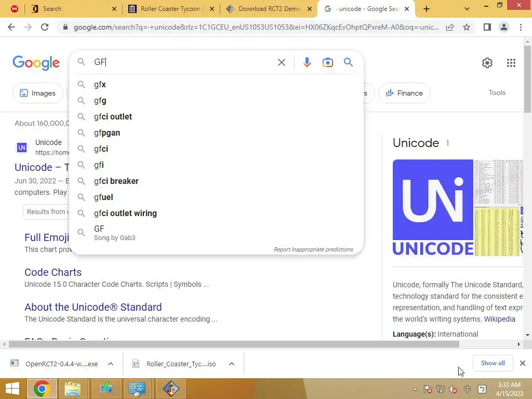The height and width of the screenshot is (399, 532).
Task: Select the Finance filter
Action: pyautogui.click(x=404, y=93)
